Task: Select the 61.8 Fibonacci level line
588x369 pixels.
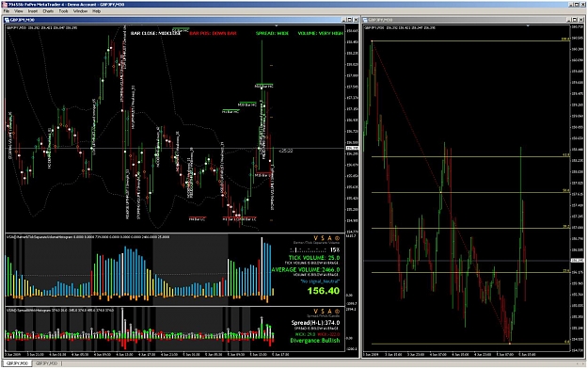Action: point(470,157)
